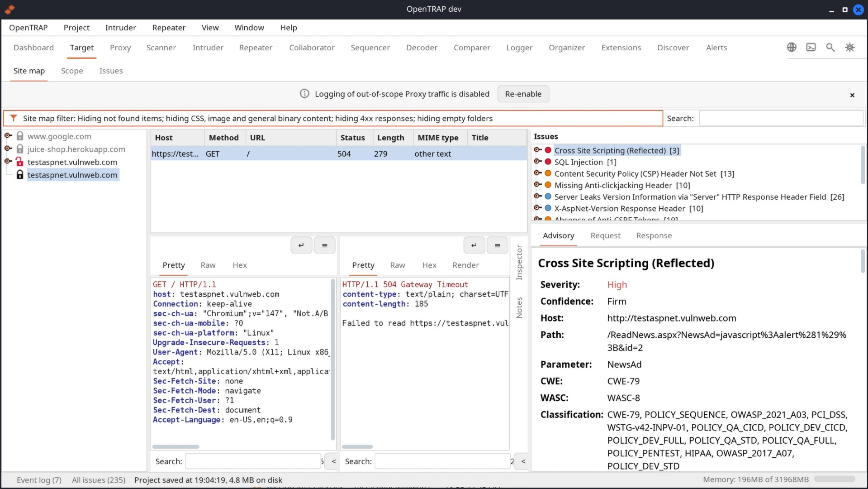
Task: Open response pane hamburger menu
Action: [498, 245]
